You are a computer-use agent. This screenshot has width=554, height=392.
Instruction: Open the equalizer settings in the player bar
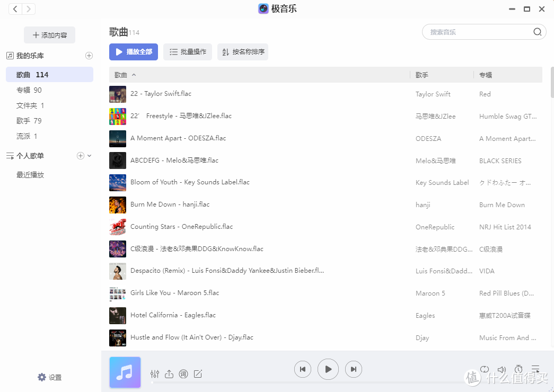point(154,373)
